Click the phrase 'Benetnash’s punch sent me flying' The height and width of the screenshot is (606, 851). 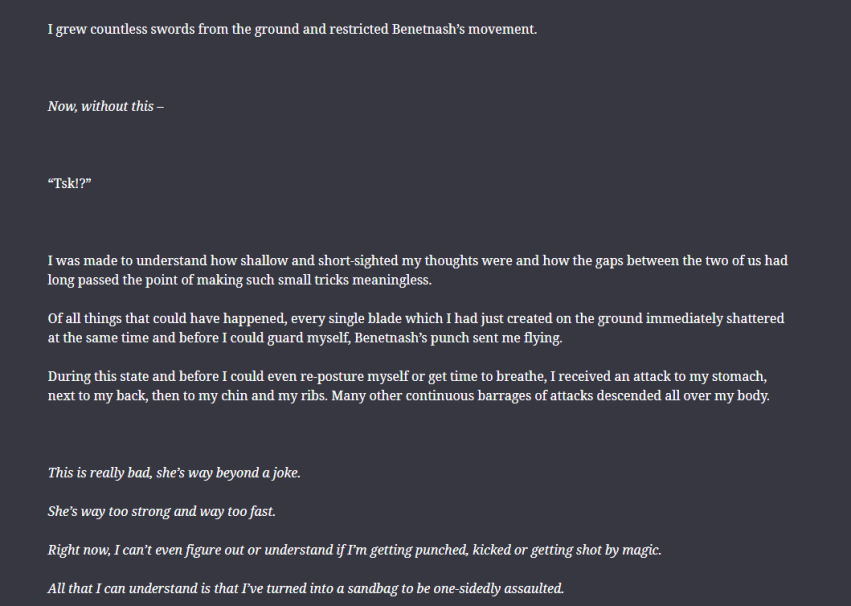coord(458,338)
